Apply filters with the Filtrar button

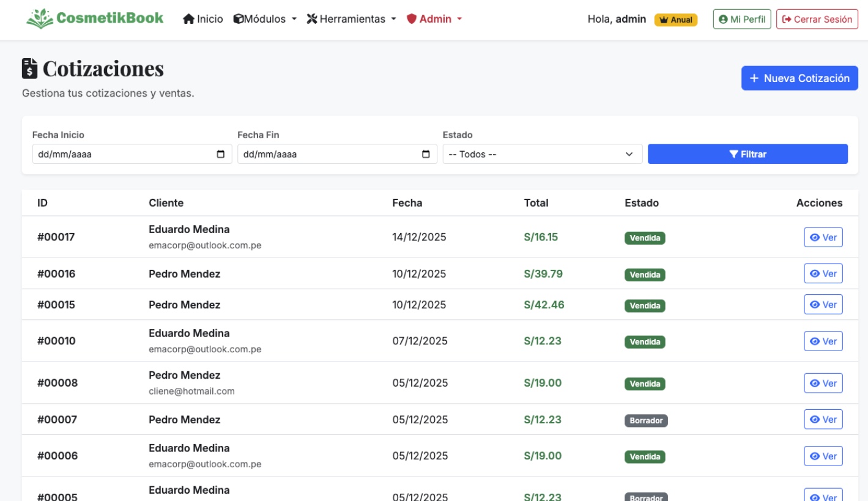tap(747, 154)
